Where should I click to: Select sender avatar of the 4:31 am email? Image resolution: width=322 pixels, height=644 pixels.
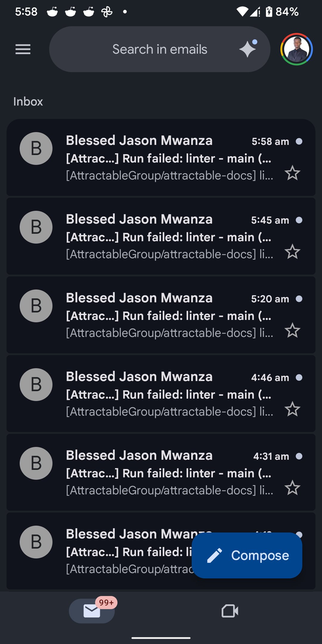click(36, 463)
